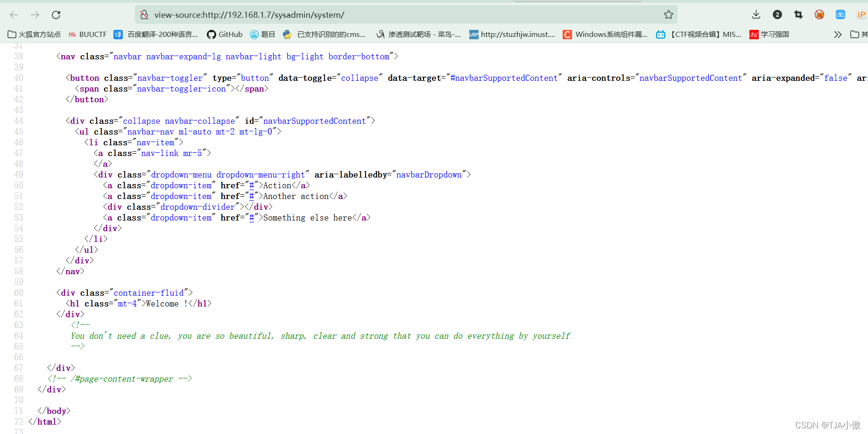Open the downloads panel
The height and width of the screenshot is (434, 868).
[756, 14]
